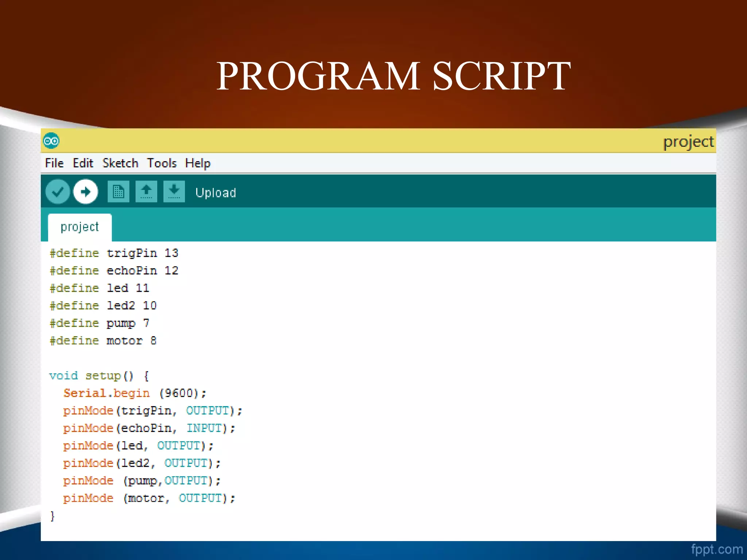This screenshot has height=560, width=747.
Task: Click the Arduino logo in the title bar
Action: click(x=51, y=141)
